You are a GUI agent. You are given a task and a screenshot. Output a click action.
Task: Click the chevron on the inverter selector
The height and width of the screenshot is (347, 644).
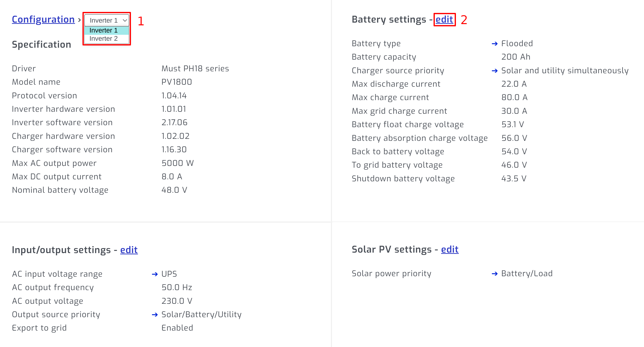point(125,20)
